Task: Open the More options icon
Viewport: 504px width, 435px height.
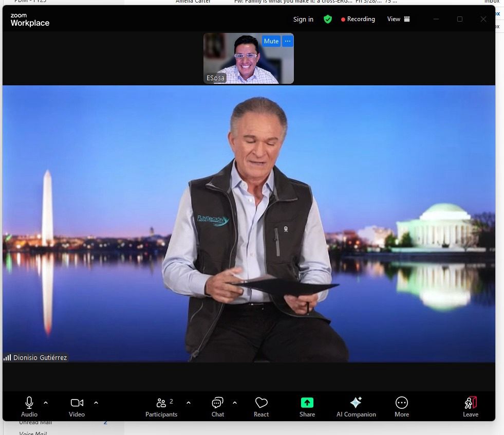Action: click(x=402, y=403)
